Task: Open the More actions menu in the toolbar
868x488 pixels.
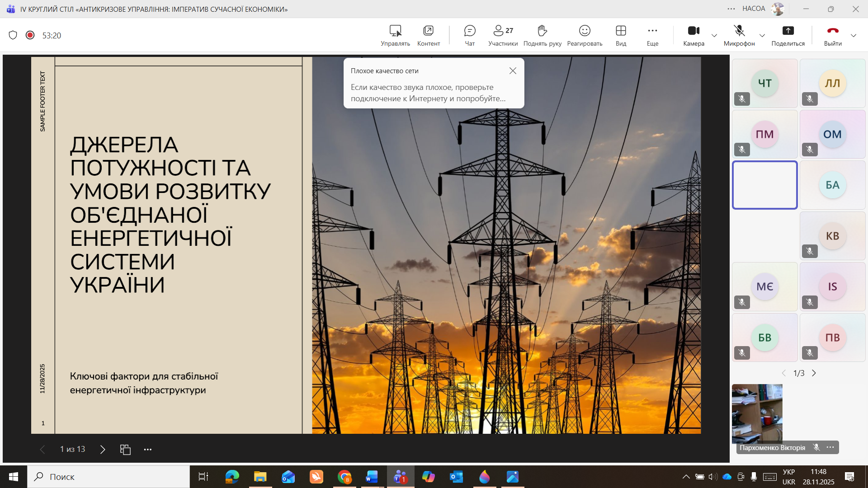Action: (652, 35)
